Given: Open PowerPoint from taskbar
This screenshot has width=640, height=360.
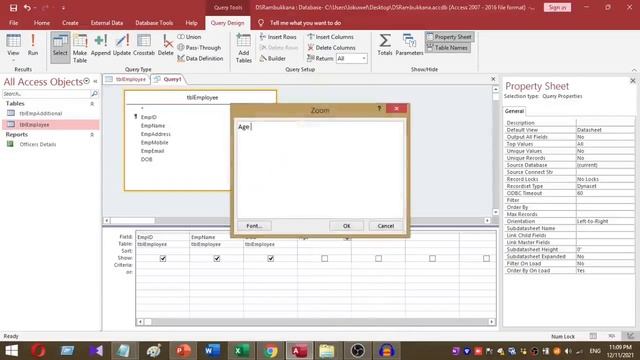Looking at the screenshot, I should click(x=183, y=351).
